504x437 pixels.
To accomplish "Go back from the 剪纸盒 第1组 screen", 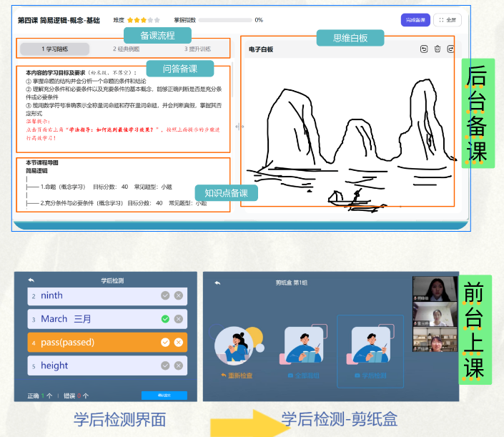I will click(217, 283).
